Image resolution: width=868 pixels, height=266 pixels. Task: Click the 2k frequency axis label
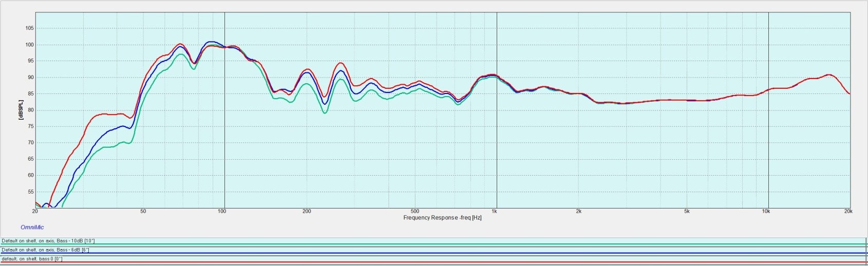point(579,211)
